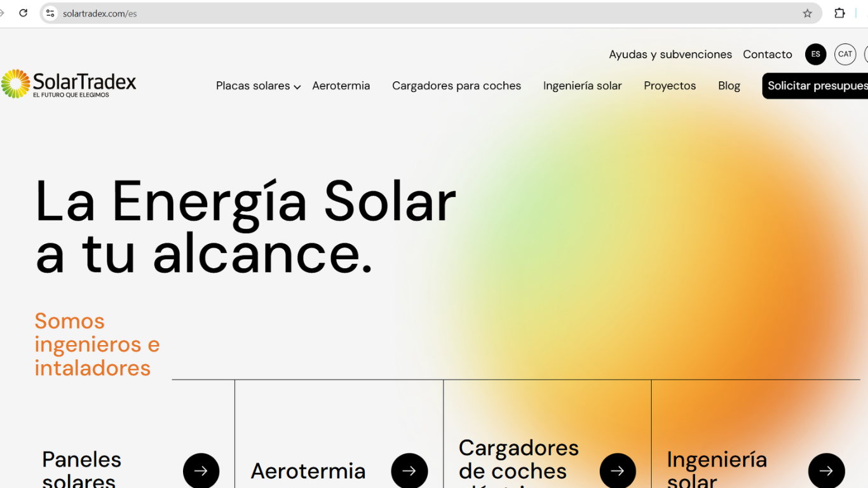
Task: Click the arrow button next to Paneles solares
Action: point(201,471)
